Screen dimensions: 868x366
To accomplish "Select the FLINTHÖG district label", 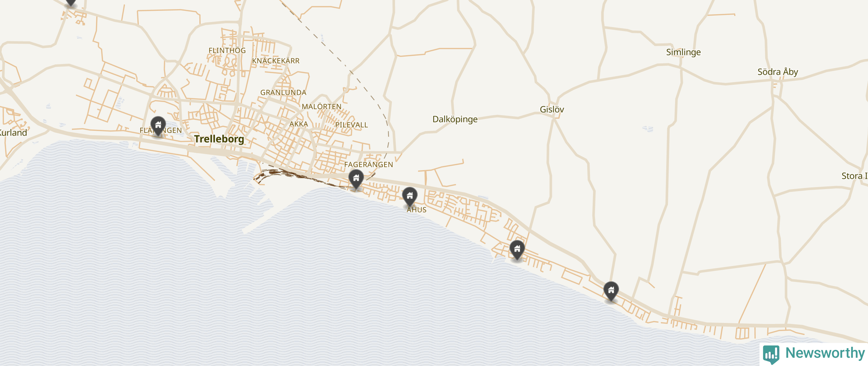I will click(227, 50).
